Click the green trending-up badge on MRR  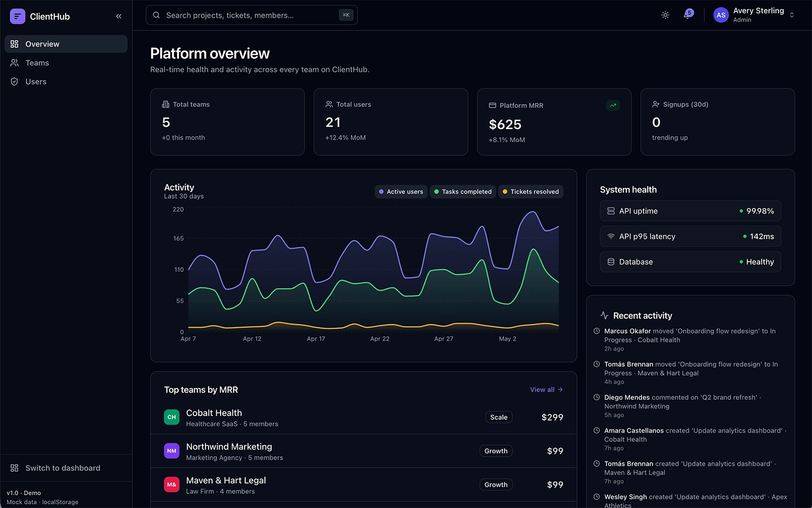coord(613,106)
